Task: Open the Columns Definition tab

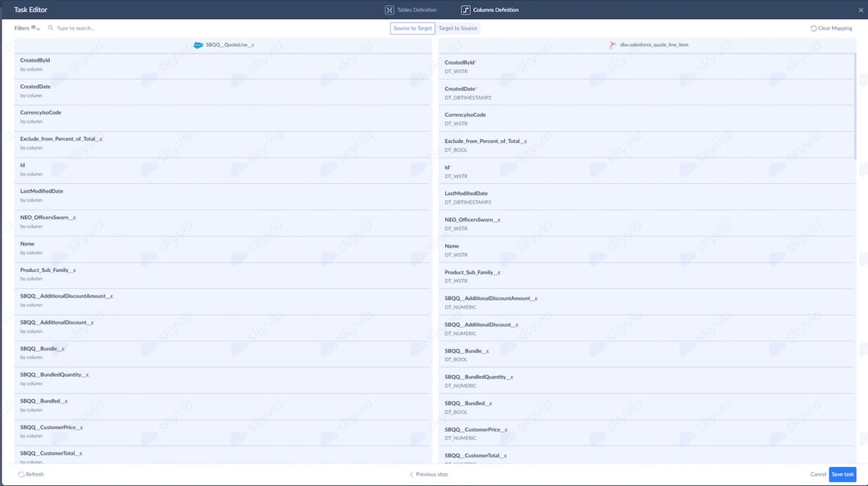Action: [x=490, y=10]
